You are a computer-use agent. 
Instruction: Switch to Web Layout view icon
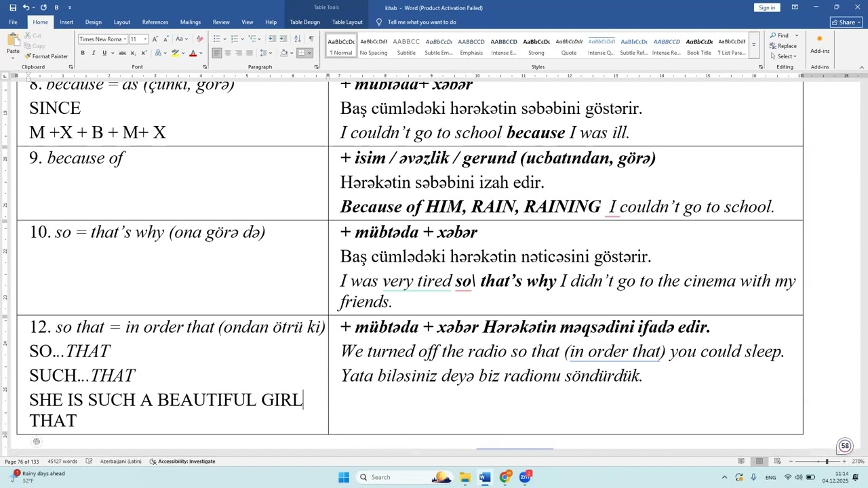click(776, 462)
